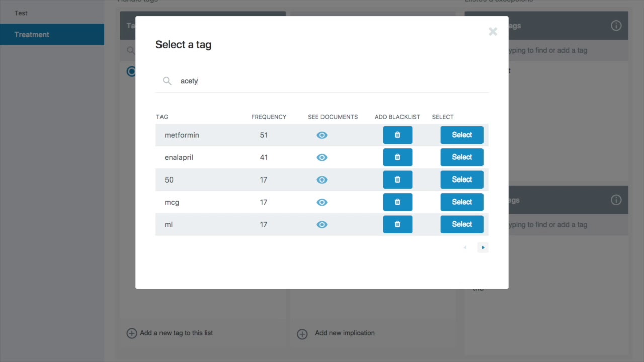Blacklist the metformin tag with trash icon
This screenshot has width=644, height=362.
(397, 135)
